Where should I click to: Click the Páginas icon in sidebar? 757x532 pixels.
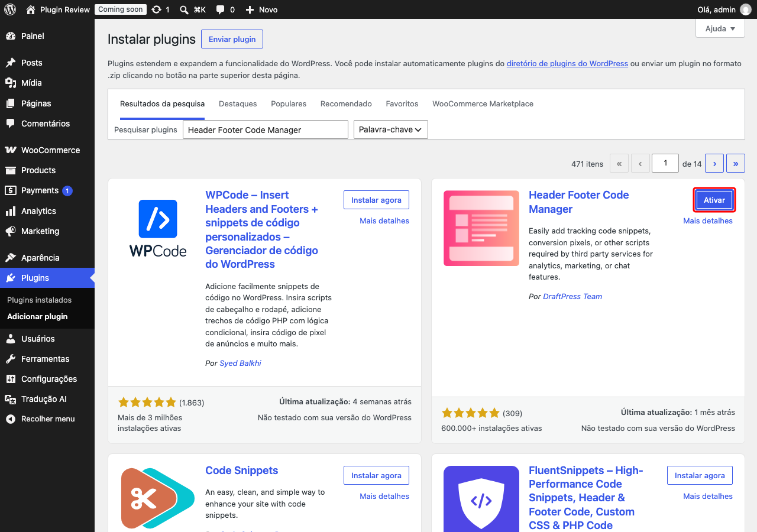pyautogui.click(x=11, y=103)
